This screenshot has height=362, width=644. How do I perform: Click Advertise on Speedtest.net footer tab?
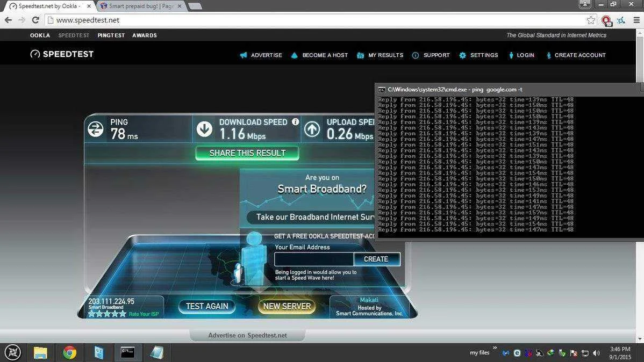(247, 335)
